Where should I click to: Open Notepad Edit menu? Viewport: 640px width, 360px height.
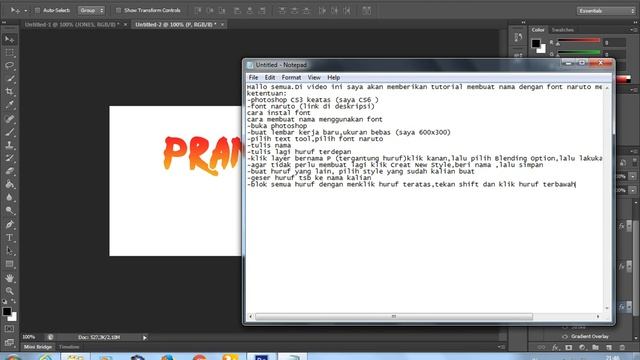click(x=270, y=78)
